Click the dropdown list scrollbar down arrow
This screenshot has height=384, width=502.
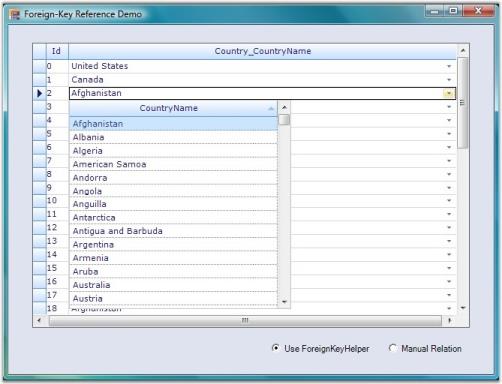pyautogui.click(x=284, y=302)
